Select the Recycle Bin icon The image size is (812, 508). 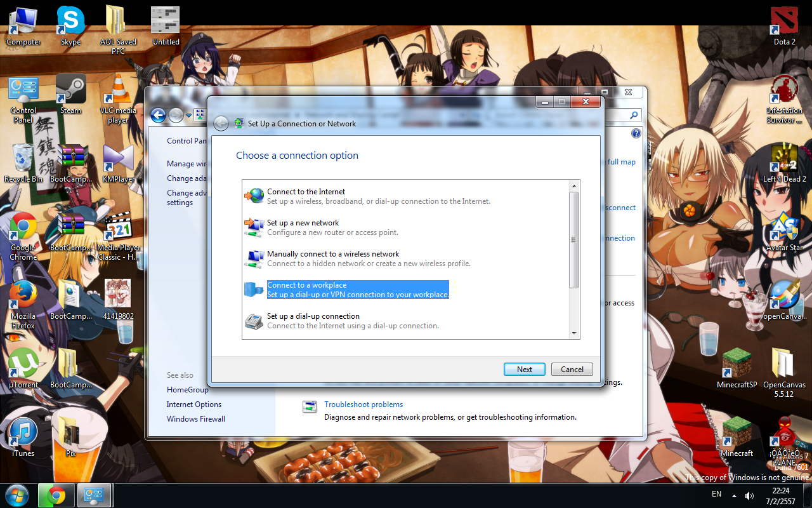click(x=23, y=163)
